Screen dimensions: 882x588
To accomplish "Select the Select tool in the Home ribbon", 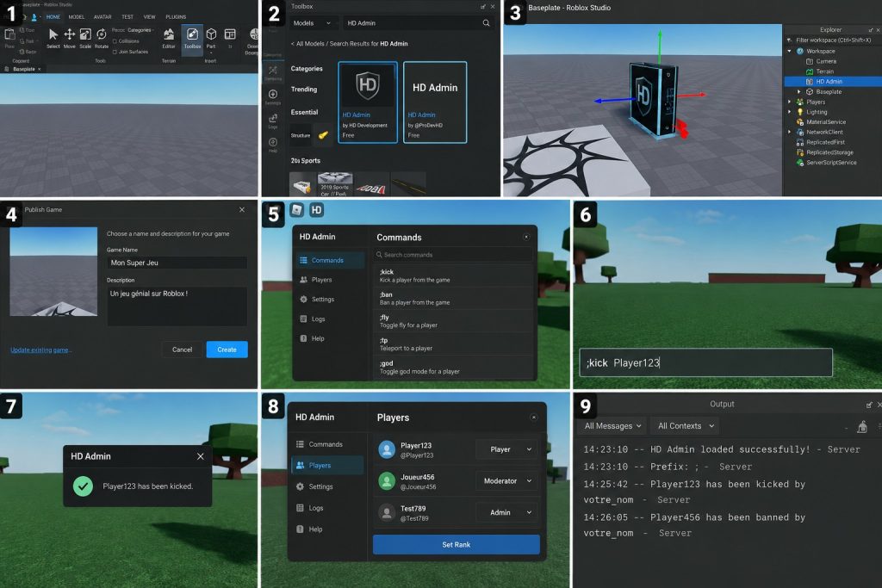I will coord(53,38).
